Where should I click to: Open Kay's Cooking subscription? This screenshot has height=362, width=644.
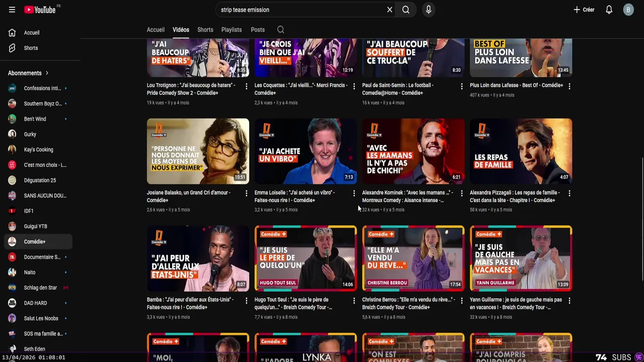click(x=38, y=150)
